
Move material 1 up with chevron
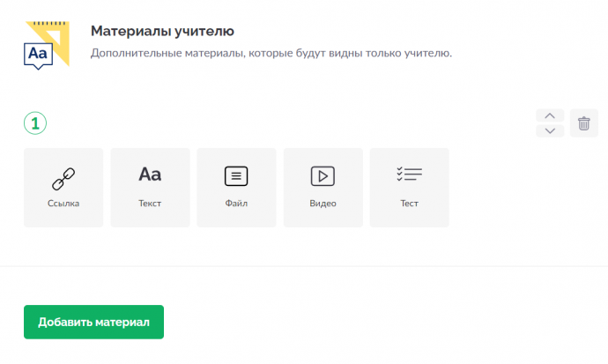(550, 116)
